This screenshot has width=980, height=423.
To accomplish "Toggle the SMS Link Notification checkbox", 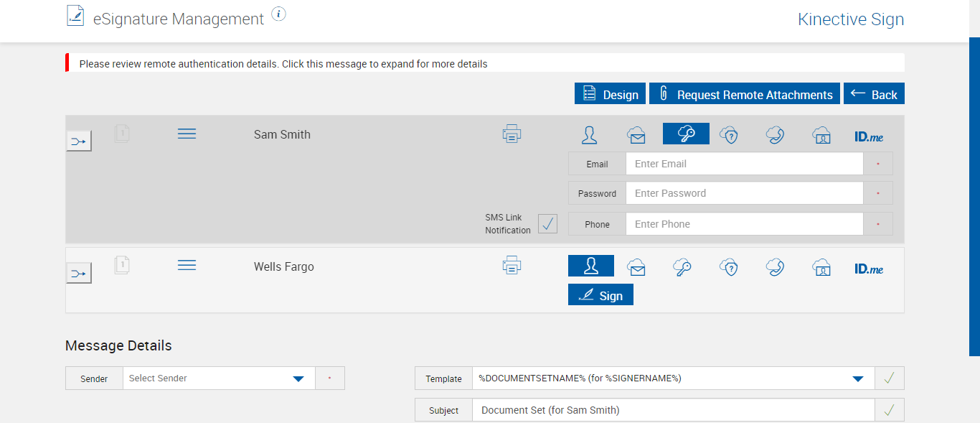I will (548, 224).
